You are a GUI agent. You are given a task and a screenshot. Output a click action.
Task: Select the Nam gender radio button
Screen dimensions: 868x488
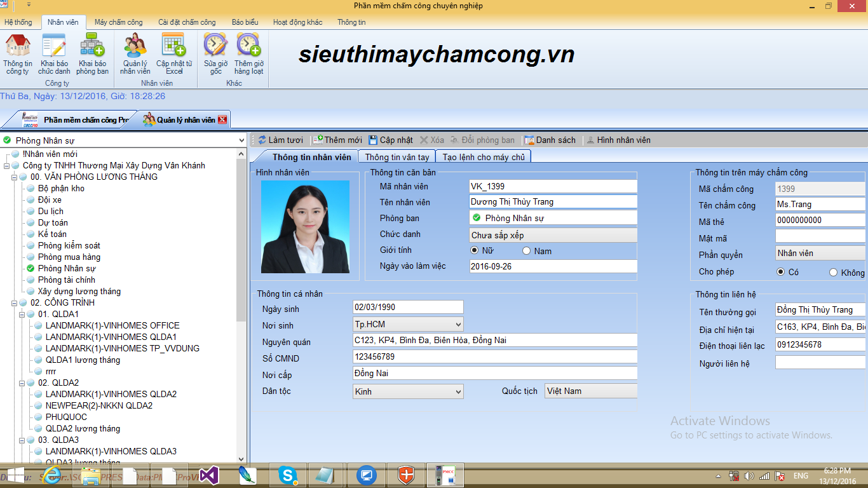tap(526, 251)
